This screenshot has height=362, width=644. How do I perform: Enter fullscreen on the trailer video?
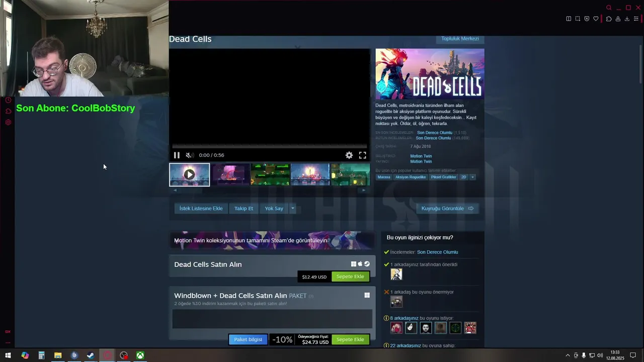pyautogui.click(x=362, y=155)
